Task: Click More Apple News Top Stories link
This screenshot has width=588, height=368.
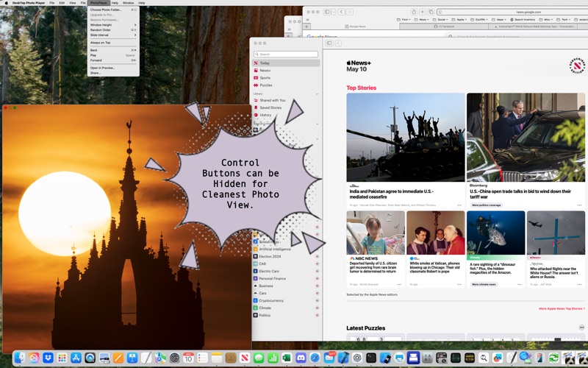Action: [x=562, y=308]
